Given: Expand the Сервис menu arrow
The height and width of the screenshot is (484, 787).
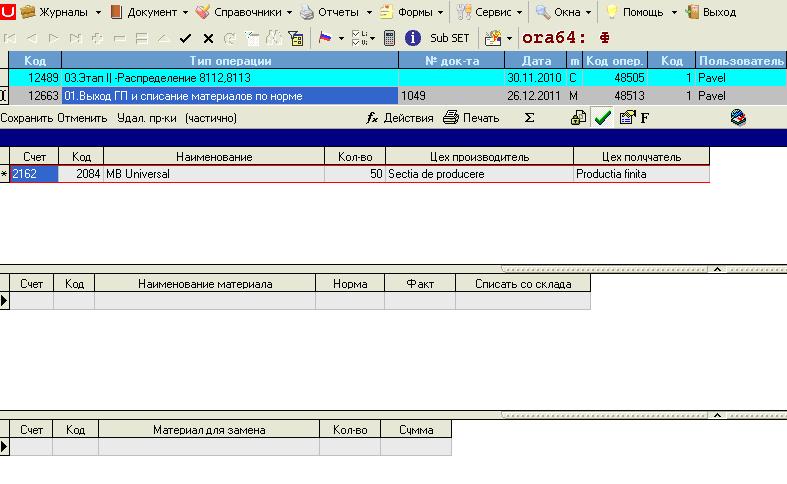Looking at the screenshot, I should click(x=519, y=13).
